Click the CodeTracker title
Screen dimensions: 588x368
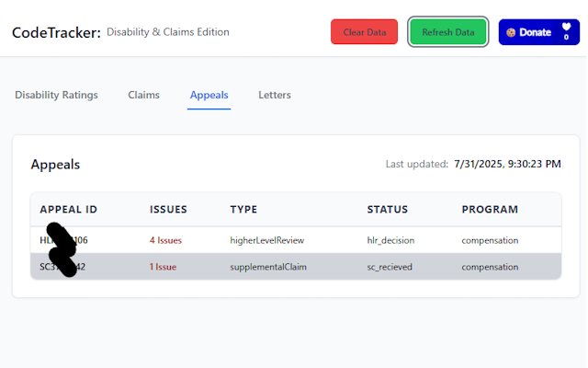pos(56,33)
